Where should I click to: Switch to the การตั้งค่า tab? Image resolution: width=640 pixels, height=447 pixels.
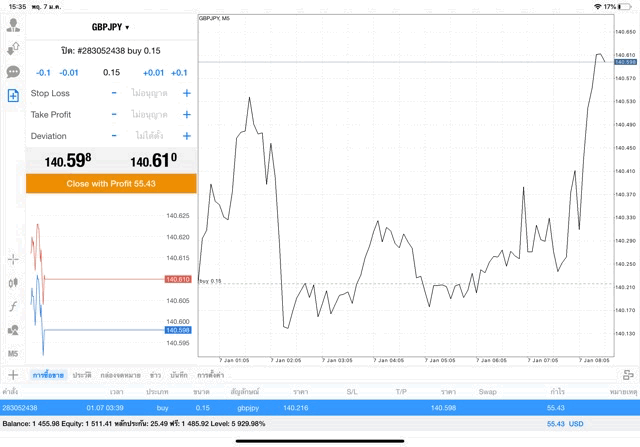pyautogui.click(x=211, y=375)
